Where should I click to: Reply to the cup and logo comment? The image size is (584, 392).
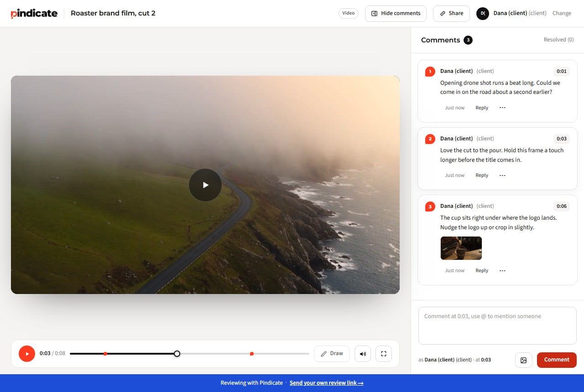coord(482,271)
